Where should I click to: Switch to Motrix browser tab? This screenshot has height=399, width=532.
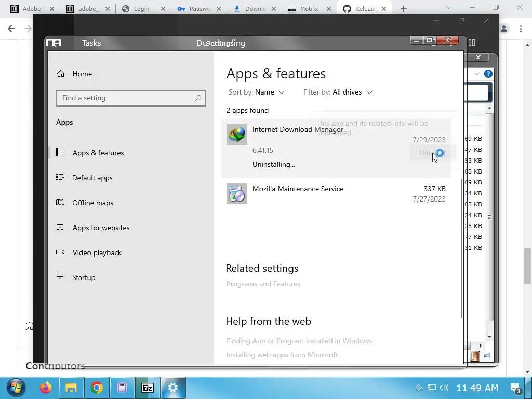pyautogui.click(x=309, y=9)
